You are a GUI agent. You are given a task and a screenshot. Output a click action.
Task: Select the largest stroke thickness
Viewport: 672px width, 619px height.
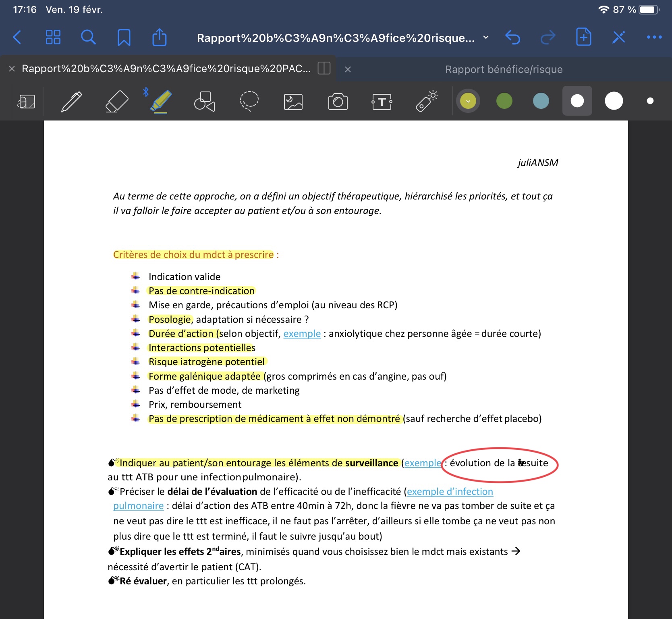[x=614, y=101]
